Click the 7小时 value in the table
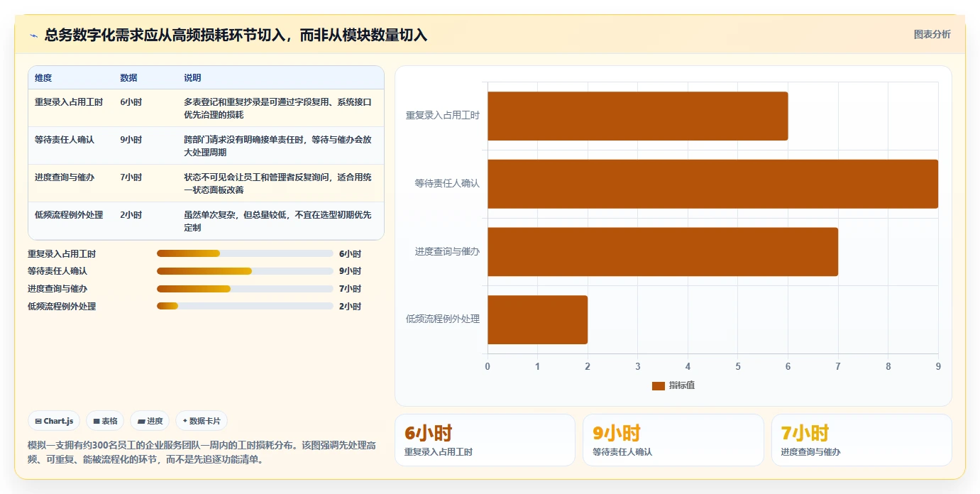Image resolution: width=980 pixels, height=494 pixels. 131,177
